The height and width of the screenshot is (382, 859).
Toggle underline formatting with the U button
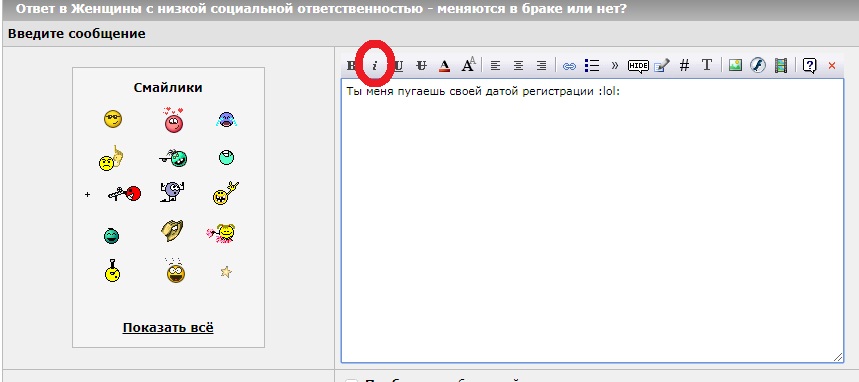pos(398,66)
